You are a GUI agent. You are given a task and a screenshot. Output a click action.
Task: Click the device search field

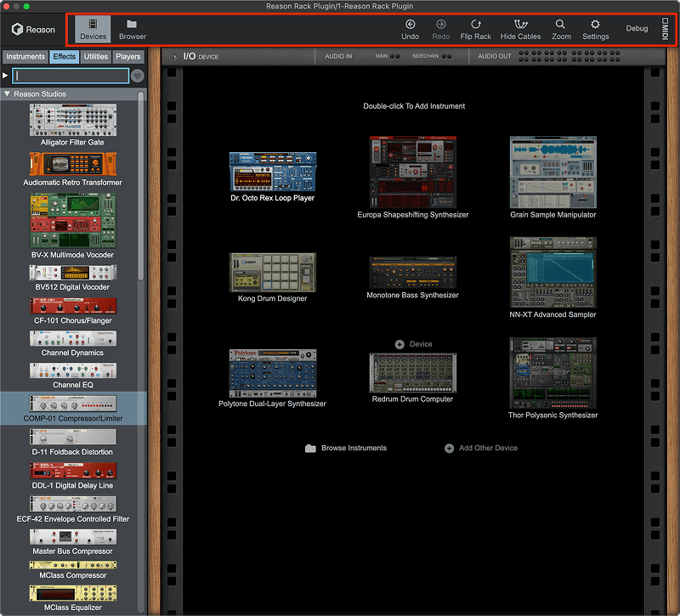[71, 76]
